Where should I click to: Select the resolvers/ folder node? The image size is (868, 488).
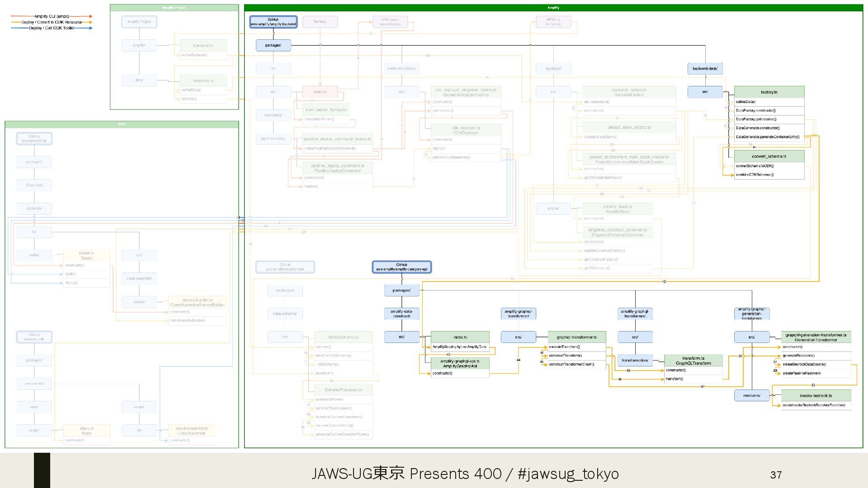click(751, 395)
